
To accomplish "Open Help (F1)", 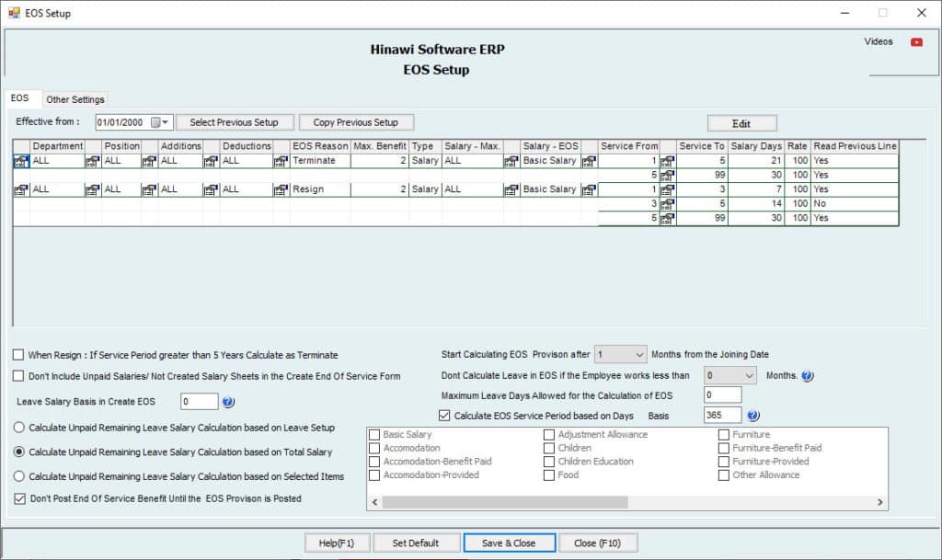I will pos(337,543).
